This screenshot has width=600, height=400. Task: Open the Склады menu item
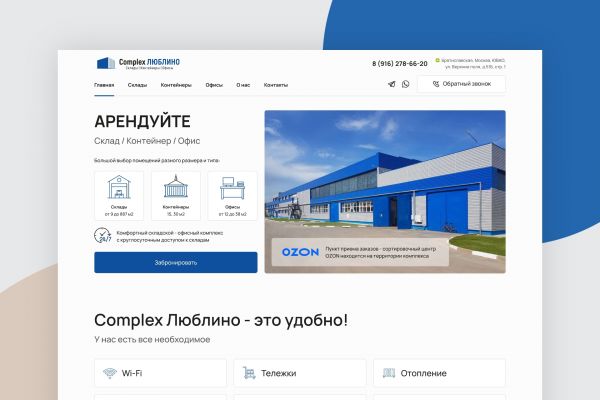[x=137, y=85]
